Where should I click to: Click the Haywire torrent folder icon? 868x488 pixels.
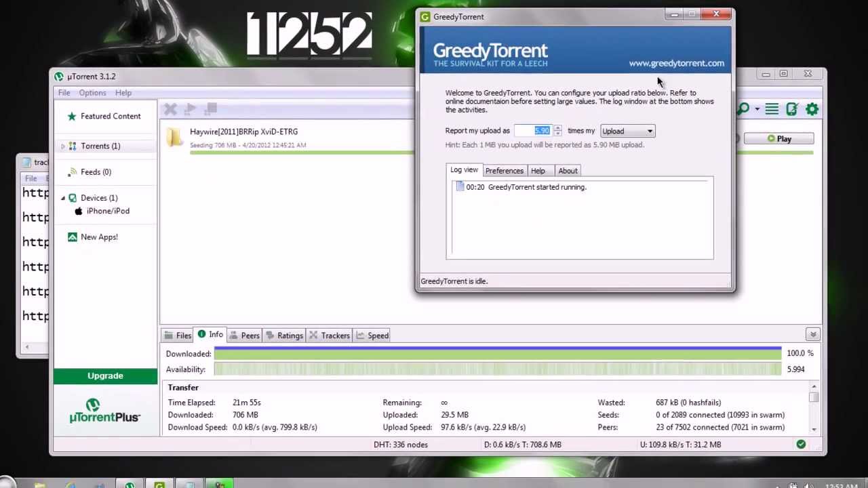coord(176,138)
